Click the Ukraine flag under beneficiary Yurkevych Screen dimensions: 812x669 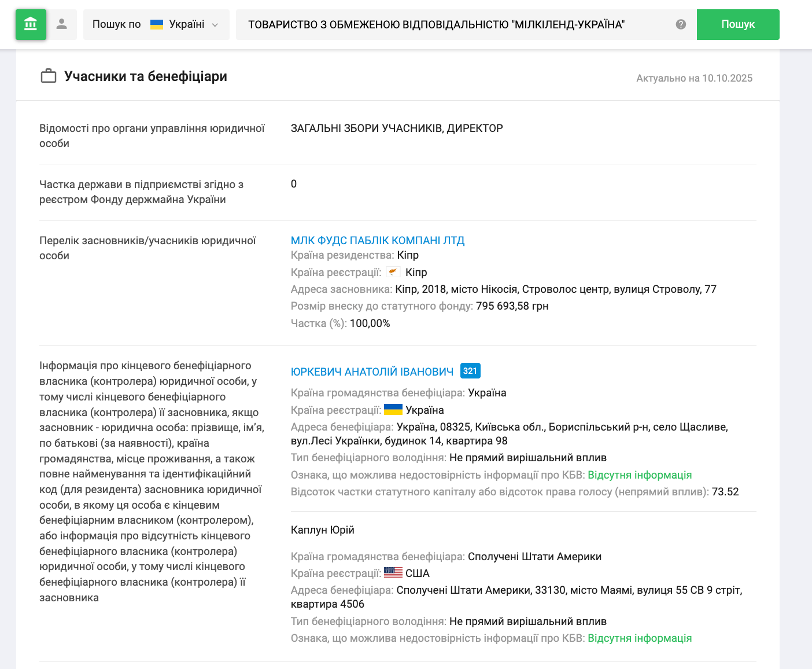pyautogui.click(x=393, y=410)
